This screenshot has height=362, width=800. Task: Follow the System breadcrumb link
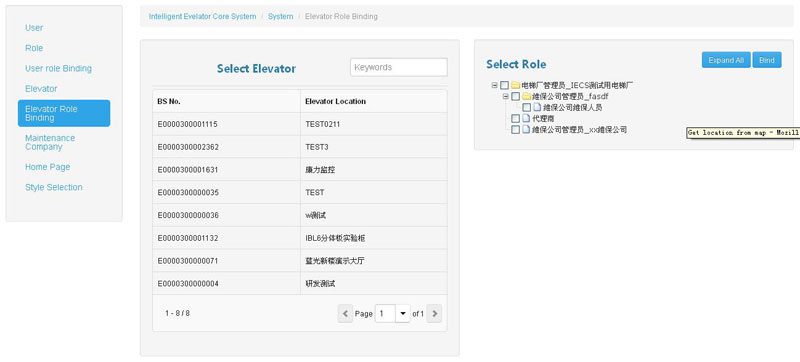[281, 16]
